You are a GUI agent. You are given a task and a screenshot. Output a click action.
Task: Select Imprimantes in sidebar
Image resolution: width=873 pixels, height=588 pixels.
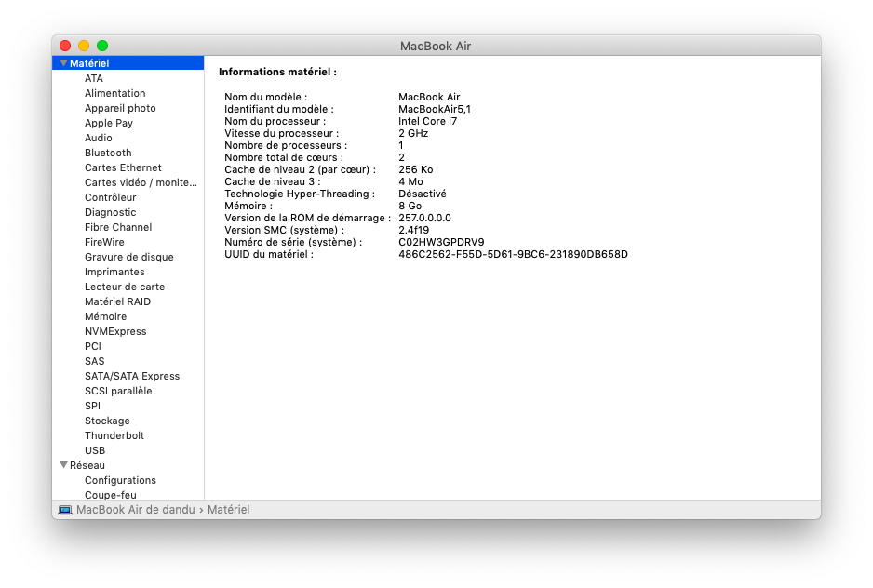click(114, 272)
